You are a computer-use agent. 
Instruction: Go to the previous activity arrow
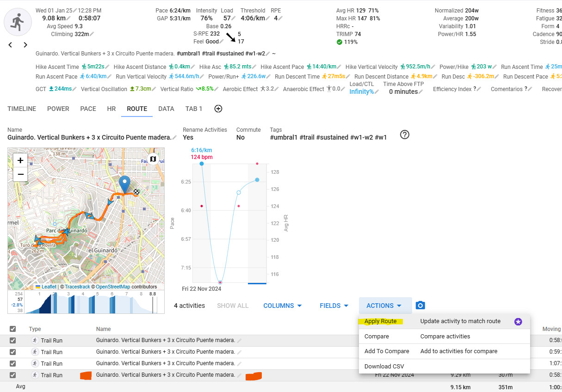[10, 45]
